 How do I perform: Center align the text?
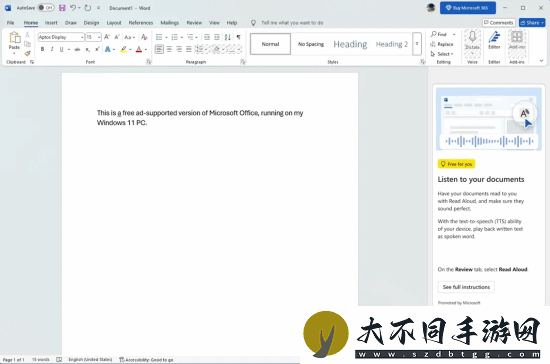coord(169,49)
